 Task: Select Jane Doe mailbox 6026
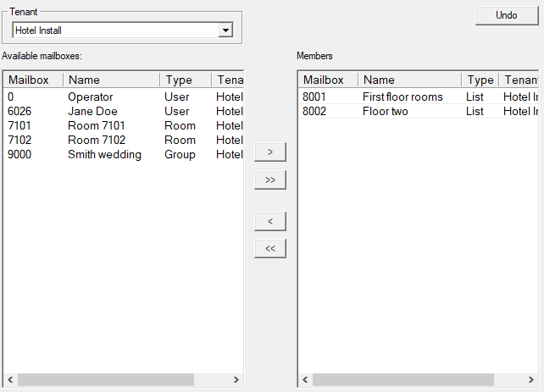(92, 112)
